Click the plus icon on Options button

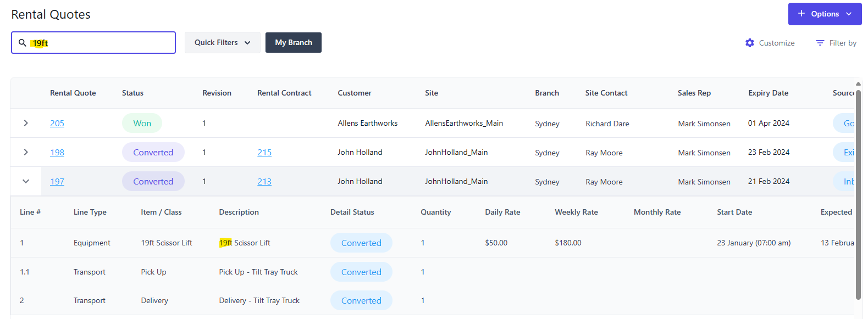[x=801, y=14]
